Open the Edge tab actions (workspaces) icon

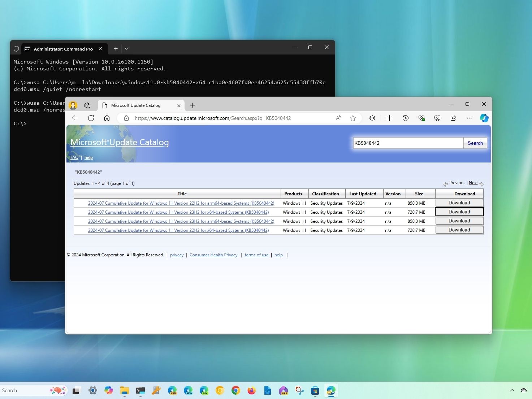pos(87,105)
